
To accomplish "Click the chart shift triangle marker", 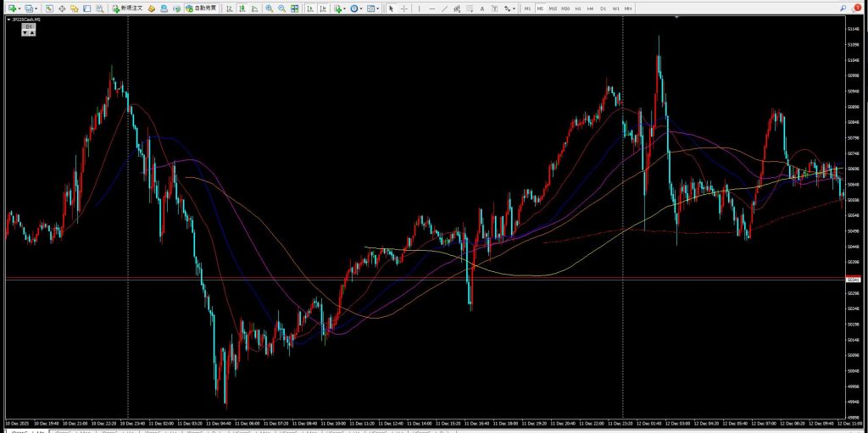I will pyautogui.click(x=676, y=17).
